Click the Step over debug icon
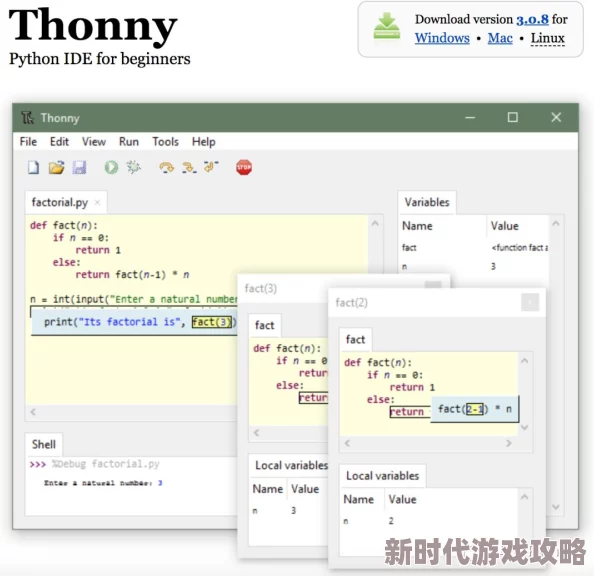594x576 pixels. click(166, 167)
